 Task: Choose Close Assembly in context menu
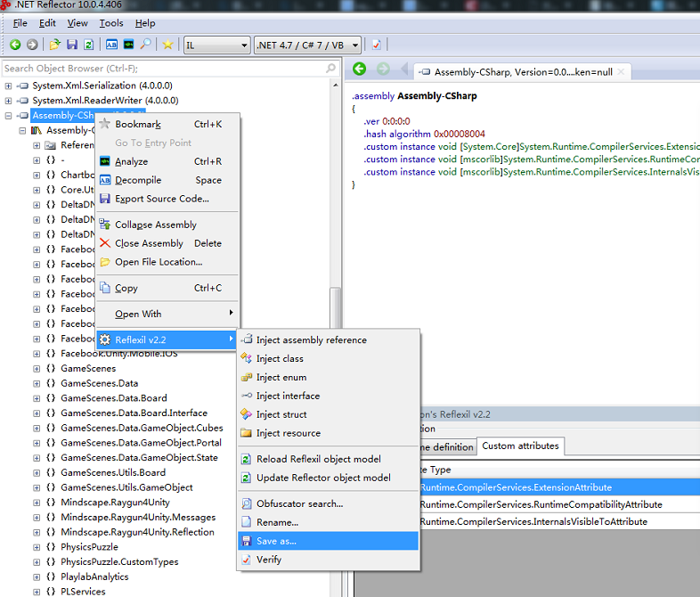tap(167, 243)
